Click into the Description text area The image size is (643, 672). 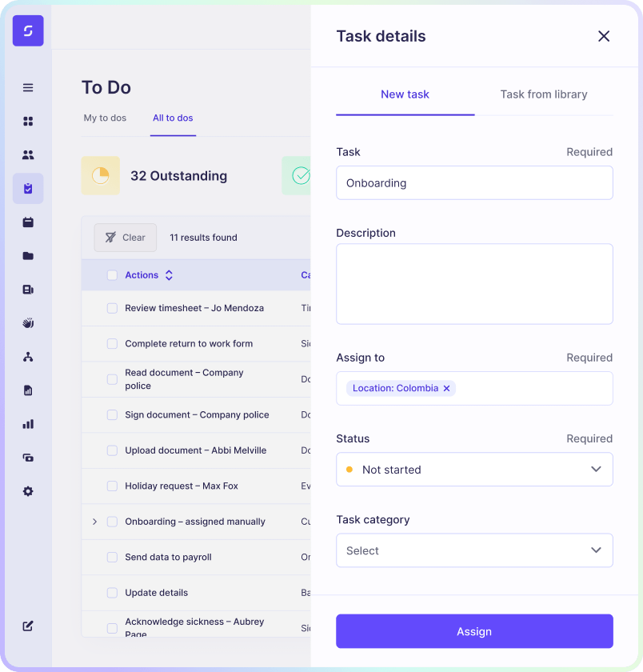coord(474,284)
